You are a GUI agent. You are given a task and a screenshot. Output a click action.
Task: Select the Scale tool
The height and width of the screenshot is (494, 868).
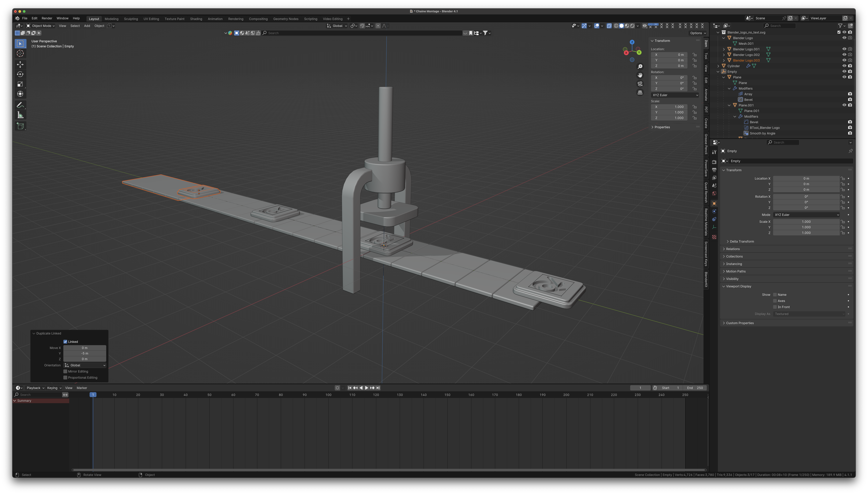coord(20,84)
